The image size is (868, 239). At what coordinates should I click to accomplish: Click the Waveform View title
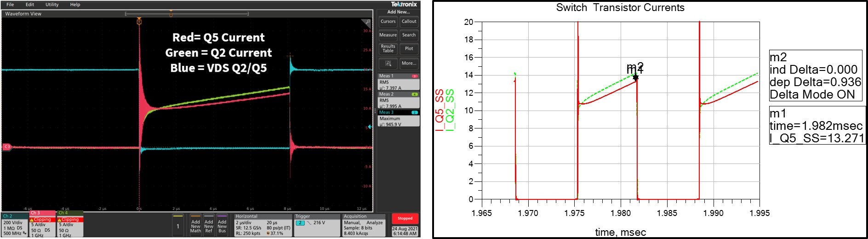[x=23, y=14]
